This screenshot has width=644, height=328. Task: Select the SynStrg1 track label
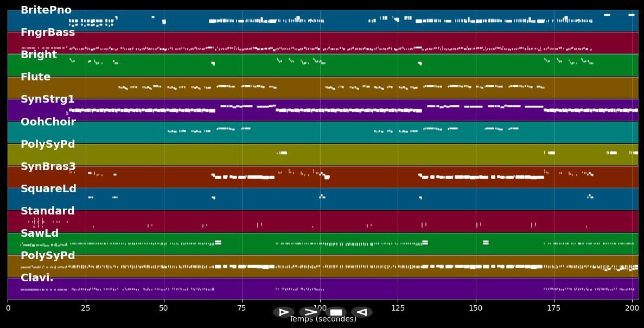coord(48,99)
